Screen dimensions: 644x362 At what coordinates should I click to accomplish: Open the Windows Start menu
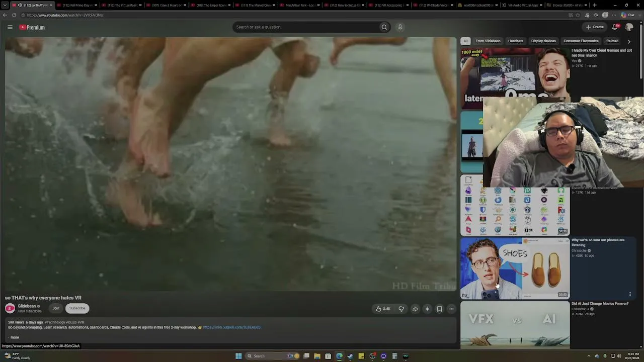(x=238, y=356)
